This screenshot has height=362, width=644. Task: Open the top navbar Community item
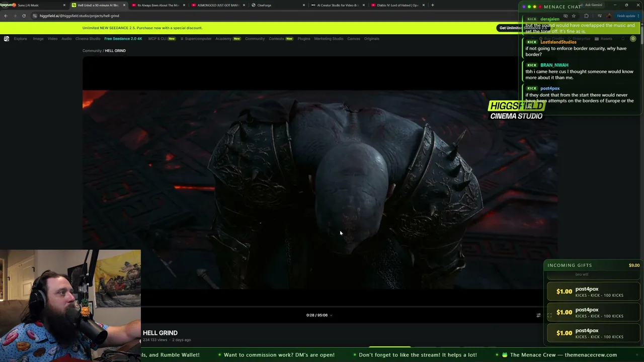pyautogui.click(x=255, y=39)
